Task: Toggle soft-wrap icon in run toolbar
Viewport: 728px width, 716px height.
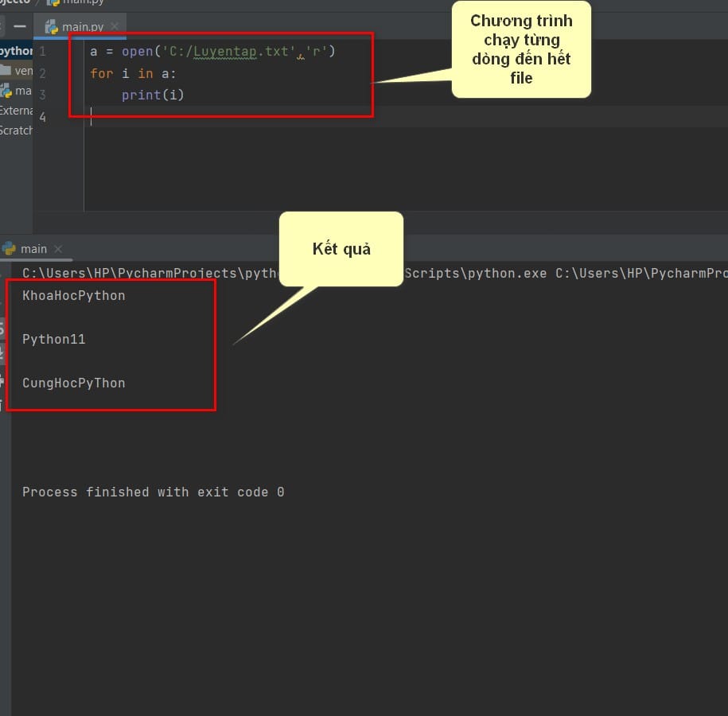Action: pyautogui.click(x=2, y=328)
